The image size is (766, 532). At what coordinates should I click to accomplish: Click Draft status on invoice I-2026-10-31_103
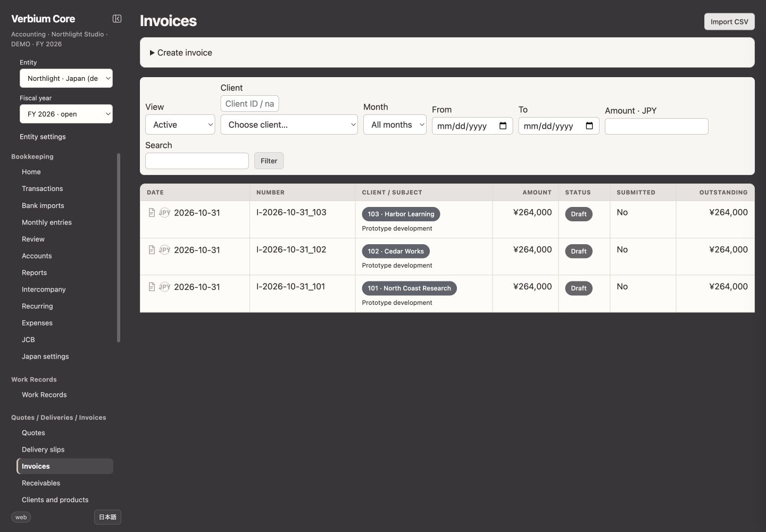[x=579, y=214]
